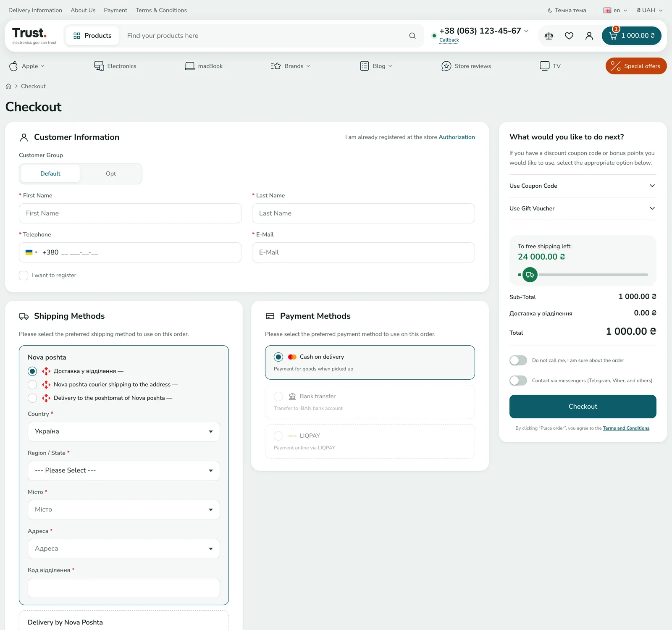Expand Use Gift Voucher section

pyautogui.click(x=583, y=208)
